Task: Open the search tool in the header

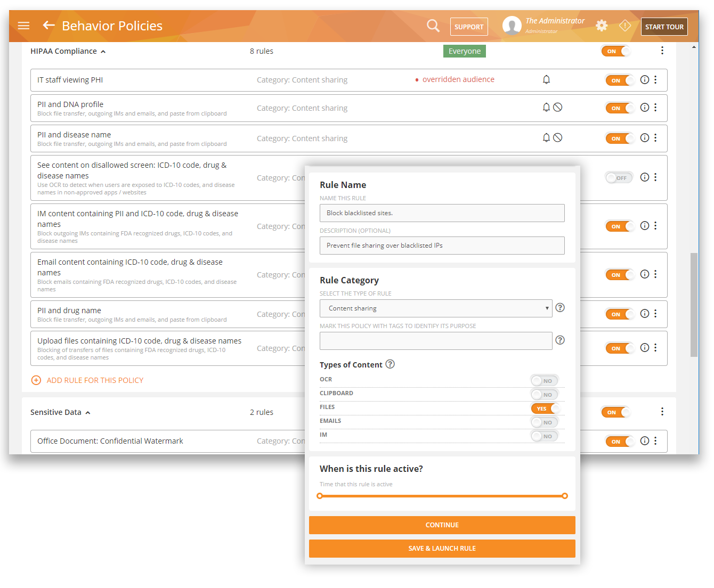Action: (433, 26)
